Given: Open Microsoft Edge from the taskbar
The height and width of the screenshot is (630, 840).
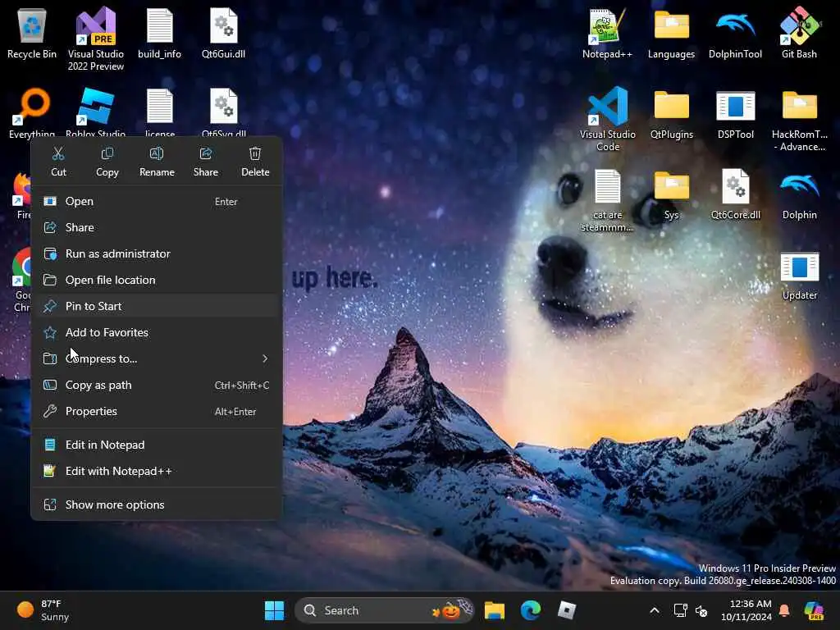Looking at the screenshot, I should tap(531, 610).
